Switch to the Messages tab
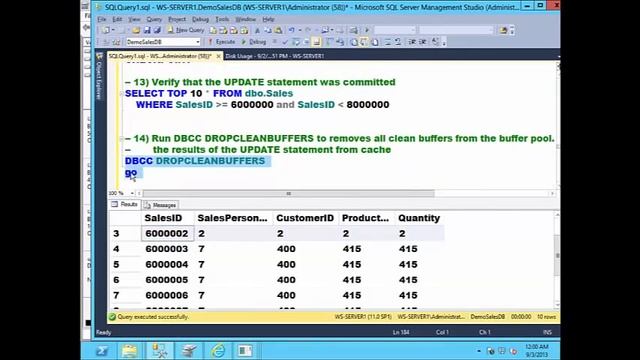The width and height of the screenshot is (640, 360). [x=161, y=205]
